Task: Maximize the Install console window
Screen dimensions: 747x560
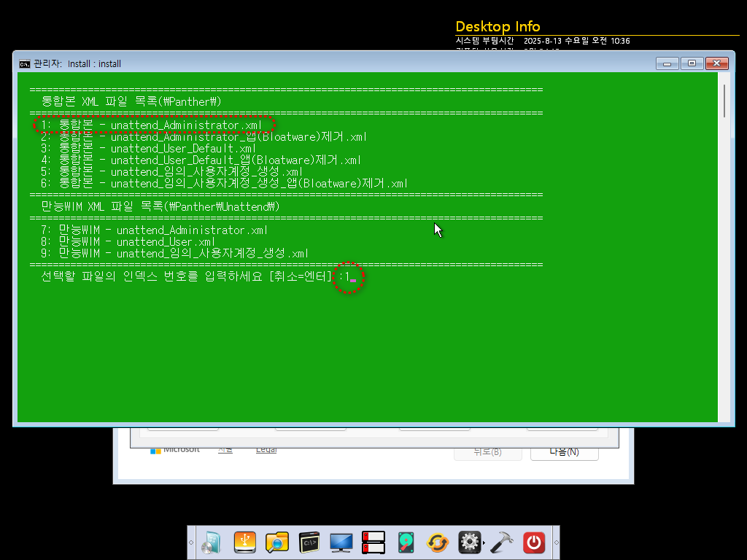Action: click(692, 63)
